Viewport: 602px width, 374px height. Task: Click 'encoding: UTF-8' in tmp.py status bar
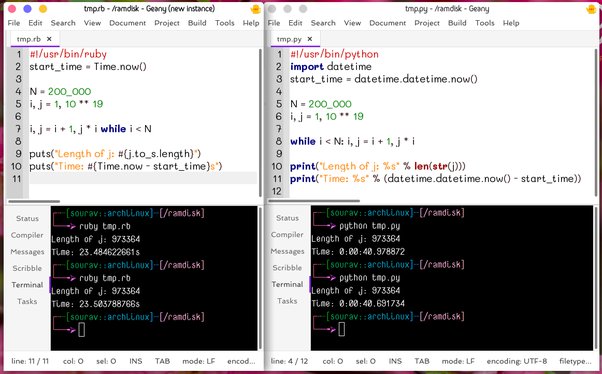517,361
